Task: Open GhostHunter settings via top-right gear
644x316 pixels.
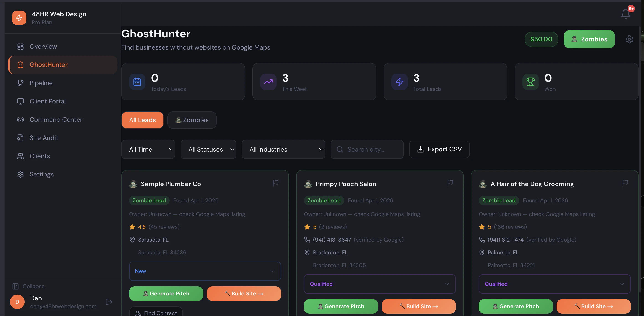Action: tap(629, 39)
